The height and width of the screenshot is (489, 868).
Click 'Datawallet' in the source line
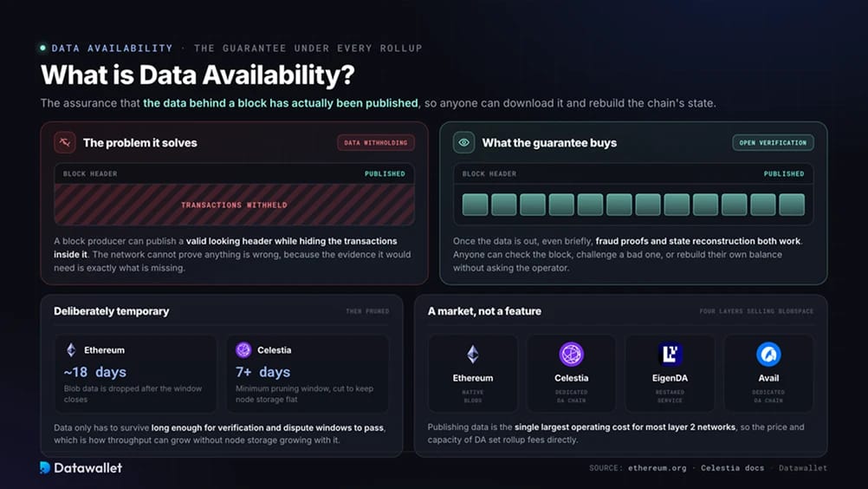click(803, 468)
